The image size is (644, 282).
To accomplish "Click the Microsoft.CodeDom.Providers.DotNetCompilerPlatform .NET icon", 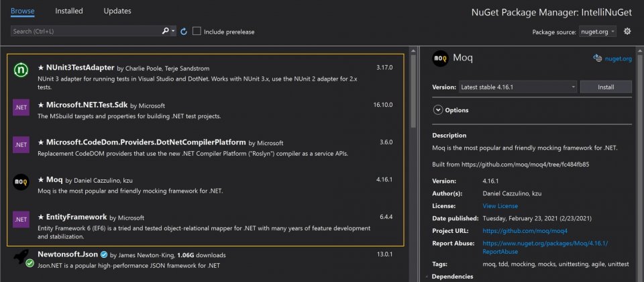I will (x=21, y=145).
